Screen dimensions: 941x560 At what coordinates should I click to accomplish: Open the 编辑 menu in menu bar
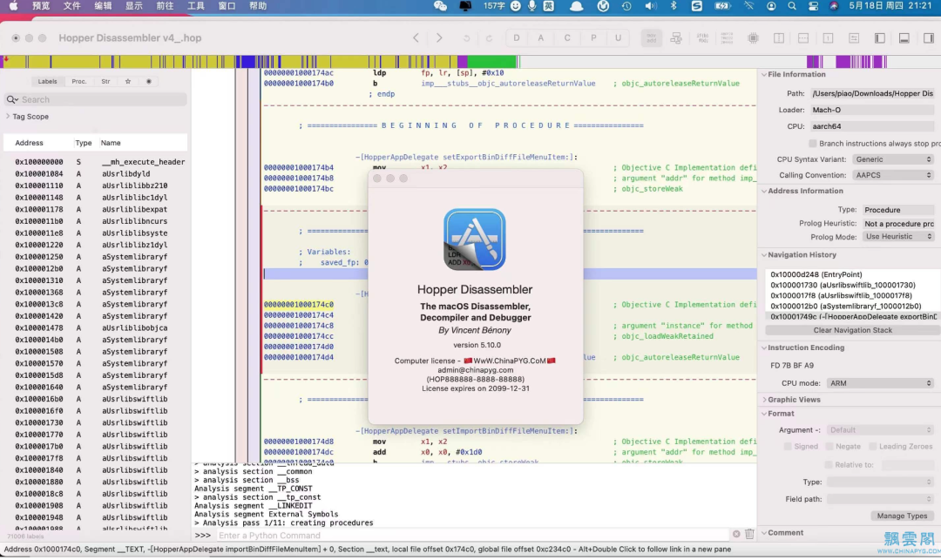[x=103, y=6]
